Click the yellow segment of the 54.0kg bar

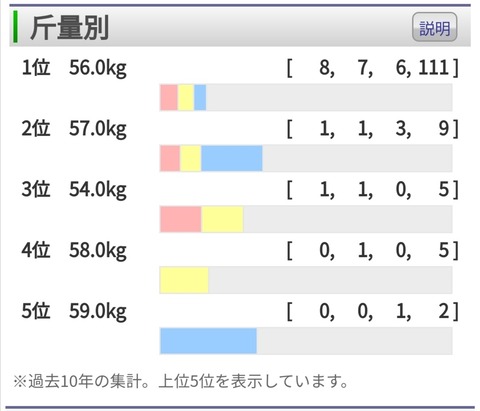[x=222, y=219]
